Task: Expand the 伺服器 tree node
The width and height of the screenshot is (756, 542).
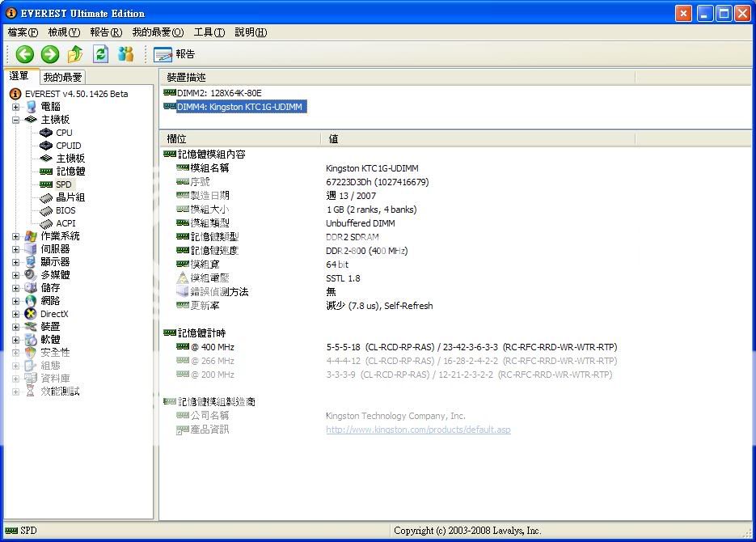Action: tap(16, 249)
